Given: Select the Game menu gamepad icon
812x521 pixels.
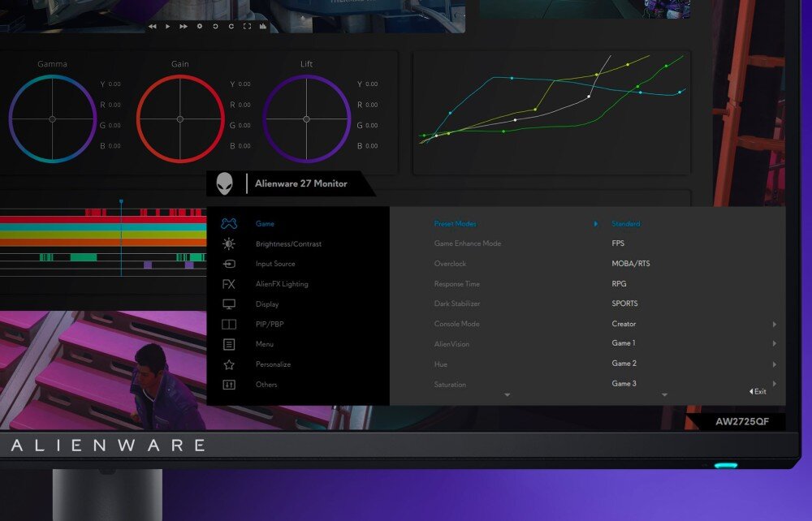Looking at the screenshot, I should pyautogui.click(x=228, y=223).
